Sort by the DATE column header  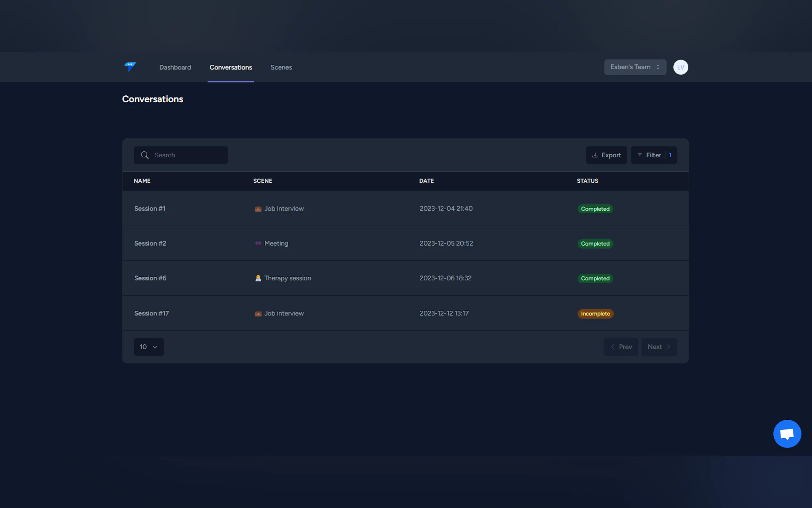426,181
